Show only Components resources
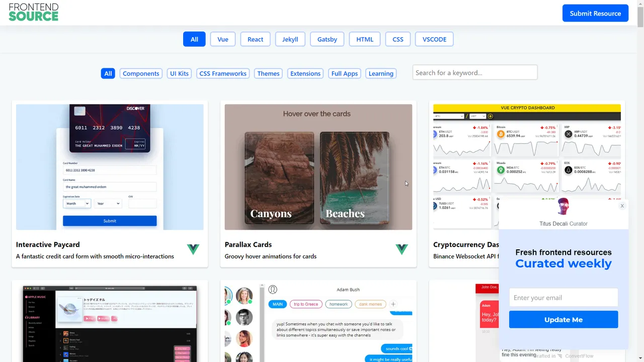Screen dimensions: 644x362 [x=141, y=73]
